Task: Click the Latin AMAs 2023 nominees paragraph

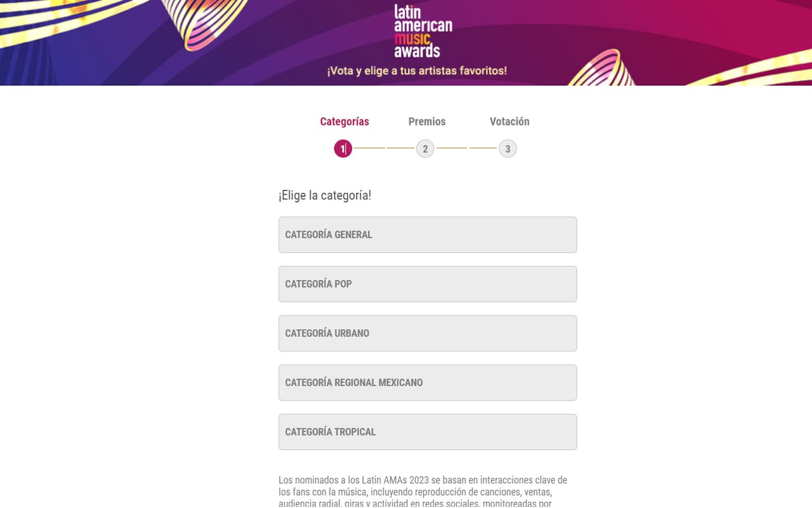Action: (x=423, y=491)
